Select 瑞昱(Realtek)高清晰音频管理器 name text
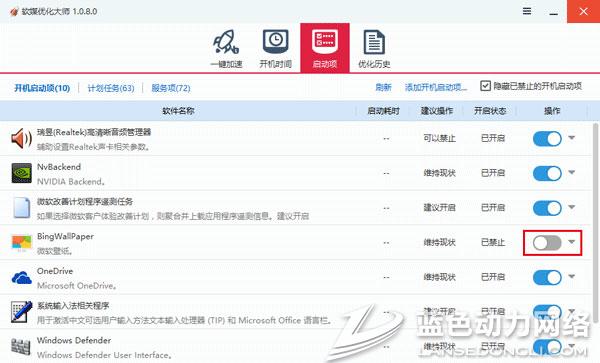 click(x=94, y=132)
